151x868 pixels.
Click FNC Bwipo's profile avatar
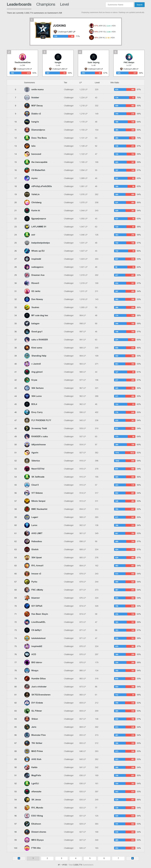129,57
